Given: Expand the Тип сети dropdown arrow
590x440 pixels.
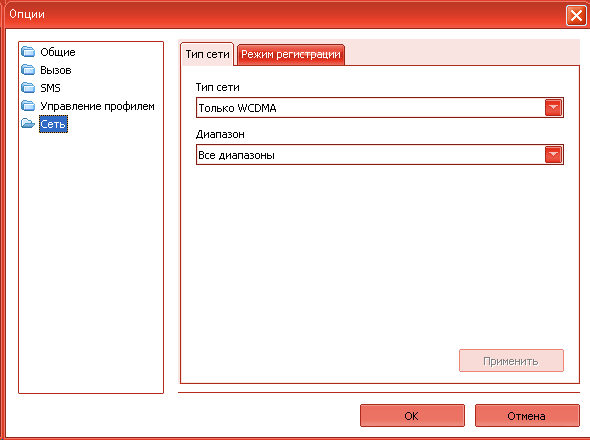Looking at the screenshot, I should coord(553,108).
